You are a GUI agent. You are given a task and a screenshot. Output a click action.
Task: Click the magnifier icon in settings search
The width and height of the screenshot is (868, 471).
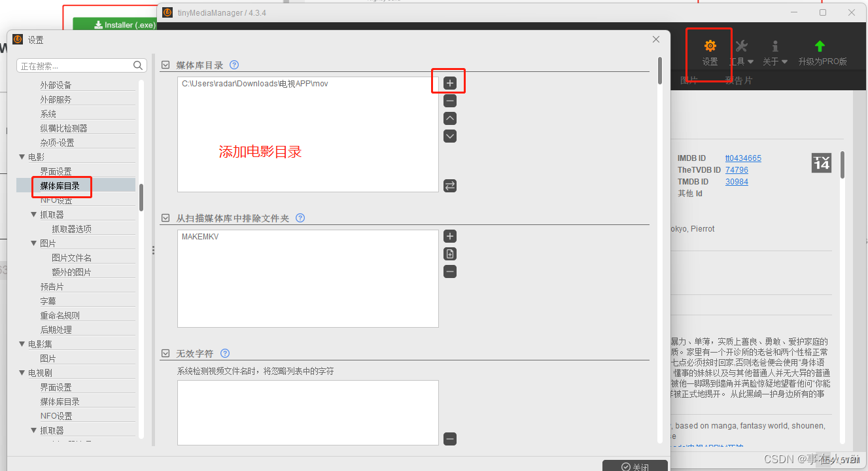point(138,65)
